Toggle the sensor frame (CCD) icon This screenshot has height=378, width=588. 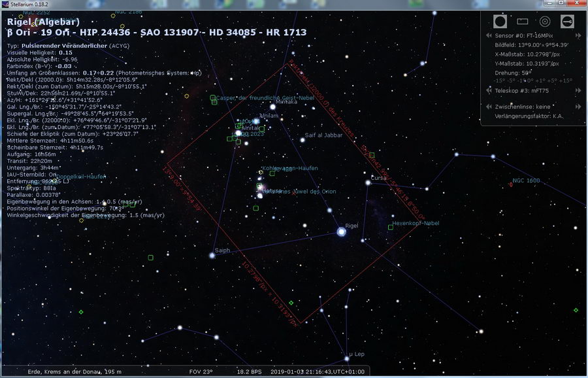pyautogui.click(x=523, y=22)
